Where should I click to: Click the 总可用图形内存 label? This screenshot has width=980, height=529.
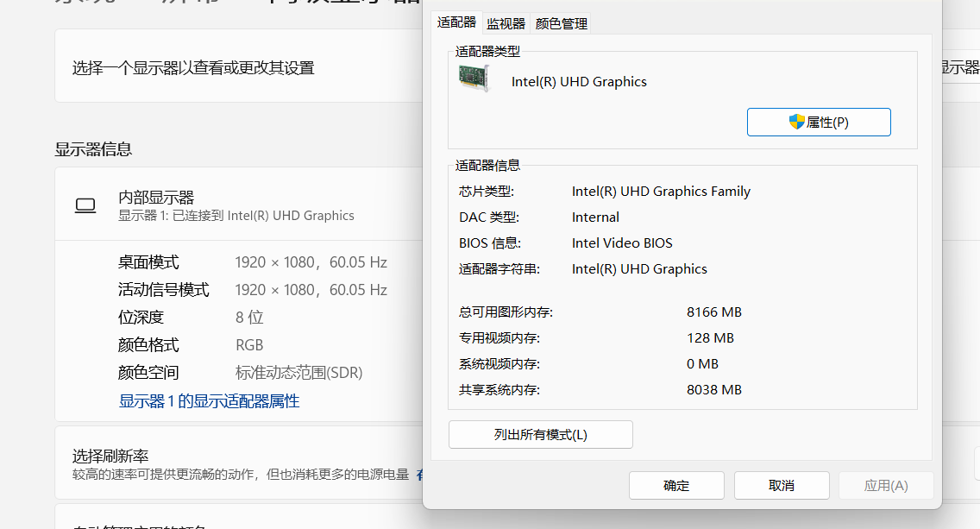[506, 312]
